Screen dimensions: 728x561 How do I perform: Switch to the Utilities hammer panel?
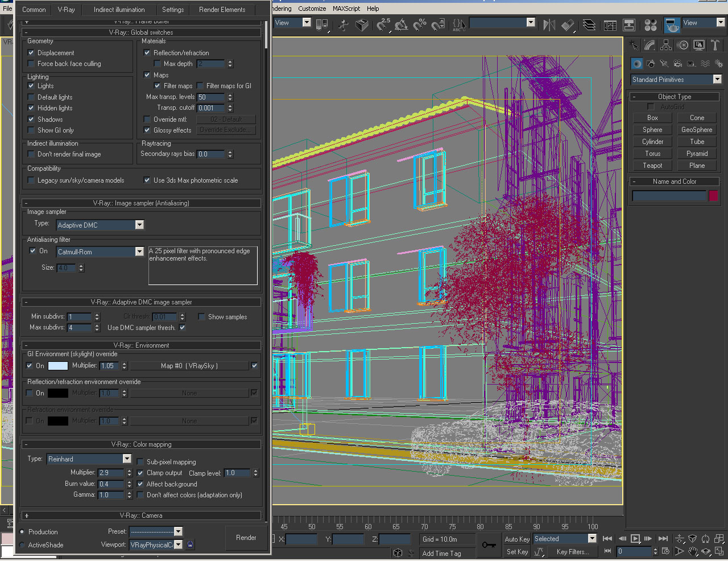tap(715, 46)
